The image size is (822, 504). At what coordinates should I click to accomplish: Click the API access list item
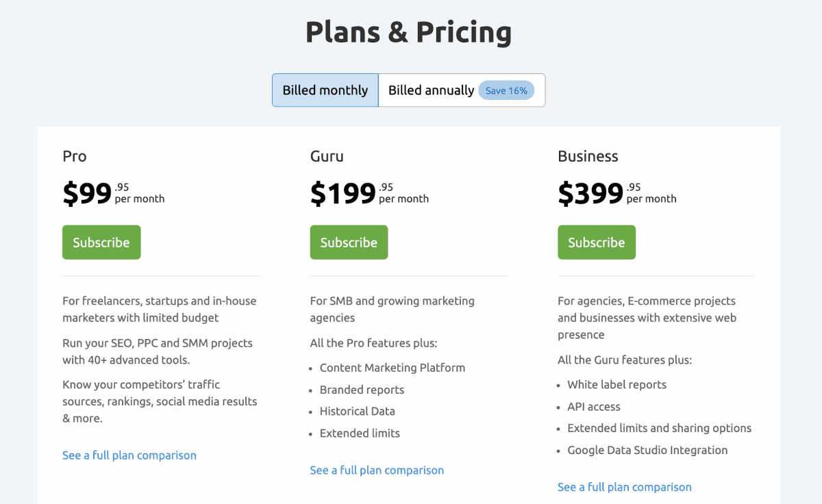click(x=593, y=407)
